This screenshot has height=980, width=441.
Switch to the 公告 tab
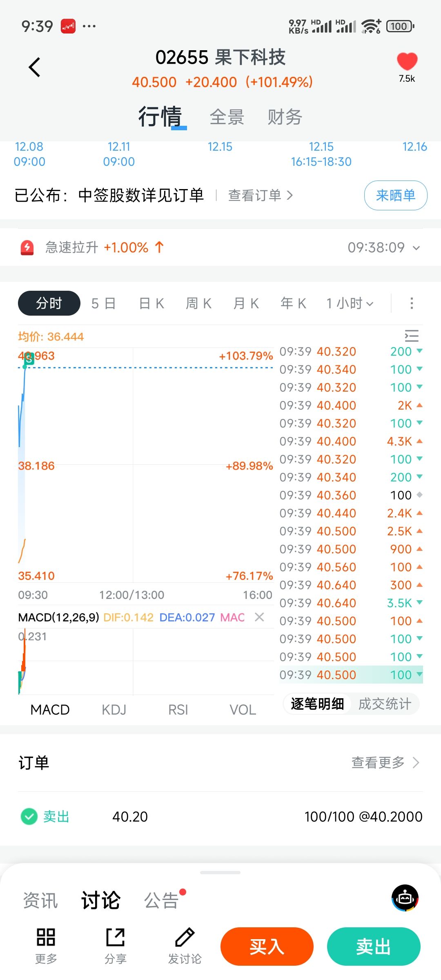[162, 900]
